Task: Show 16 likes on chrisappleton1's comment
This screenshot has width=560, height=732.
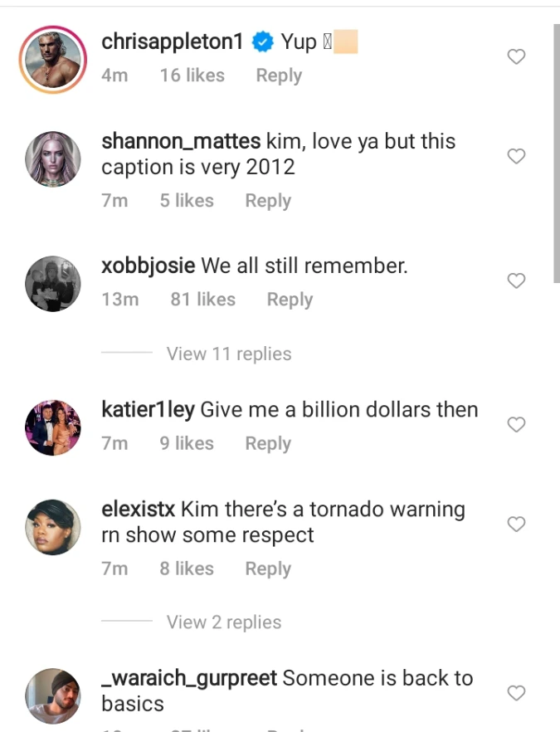Action: [x=192, y=76]
